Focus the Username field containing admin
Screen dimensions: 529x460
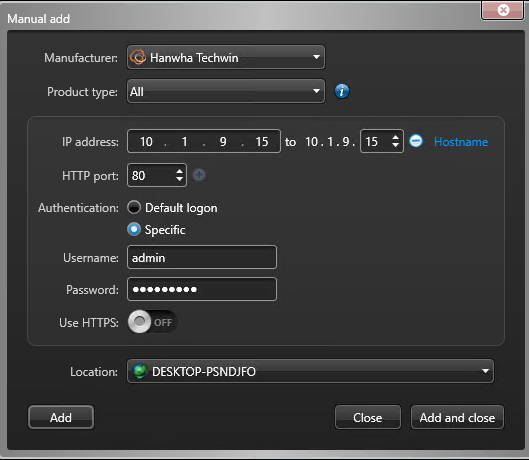pos(202,258)
